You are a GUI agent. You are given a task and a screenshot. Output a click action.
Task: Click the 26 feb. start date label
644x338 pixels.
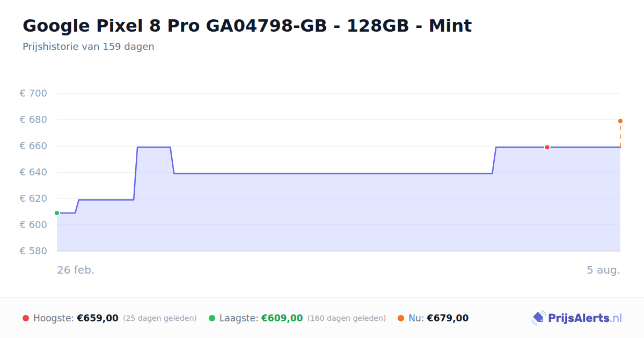(76, 270)
